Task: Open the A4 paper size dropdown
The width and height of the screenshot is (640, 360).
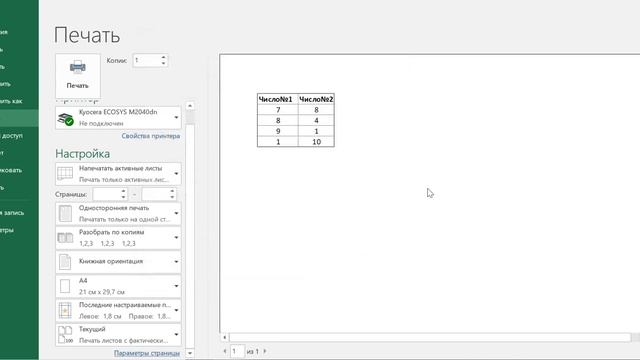Action: click(x=118, y=286)
